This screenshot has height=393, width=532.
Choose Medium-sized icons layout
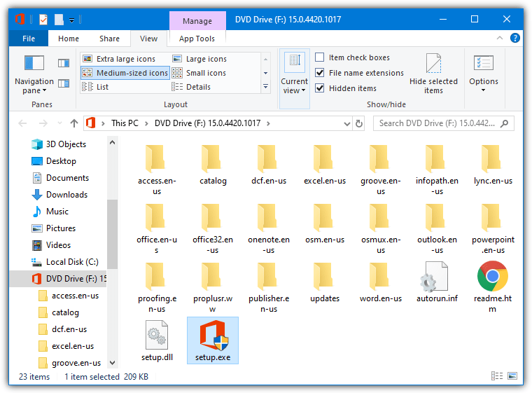[x=125, y=73]
